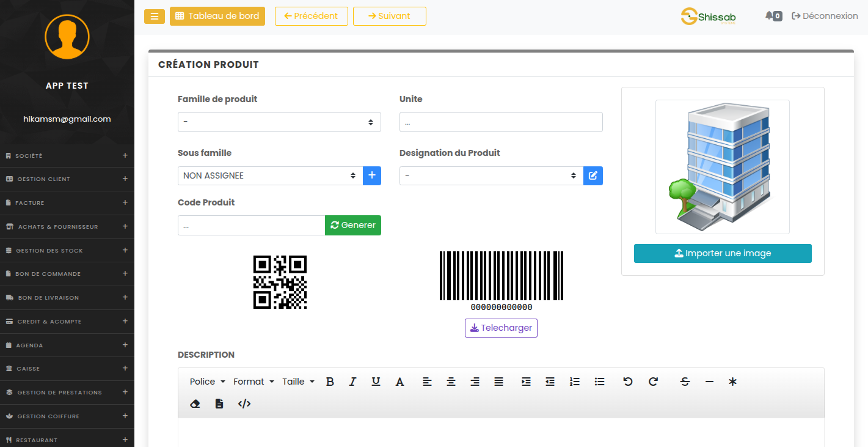Open Credit & Acompte menu
This screenshot has height=447, width=868.
pos(67,321)
